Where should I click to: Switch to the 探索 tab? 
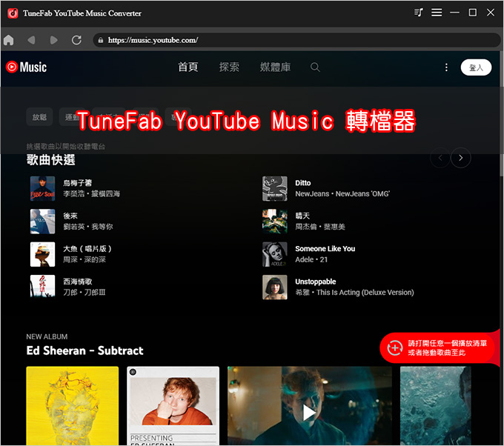pyautogui.click(x=229, y=67)
